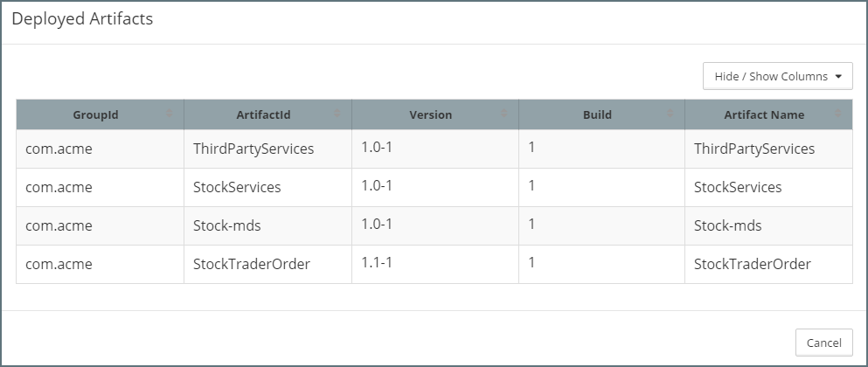
Task: Select com.acme in the ThirdPartyServices row
Action: (59, 149)
